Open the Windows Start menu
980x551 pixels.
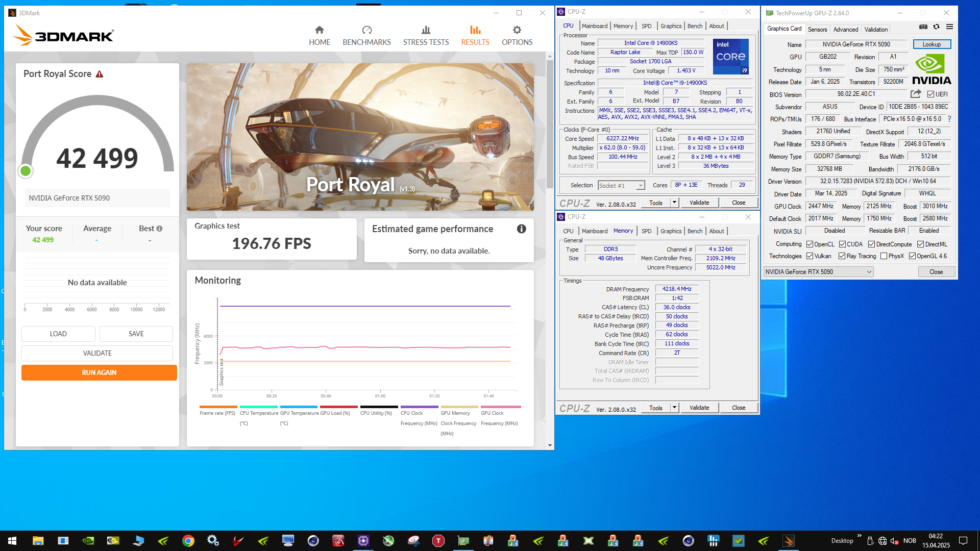(12, 541)
